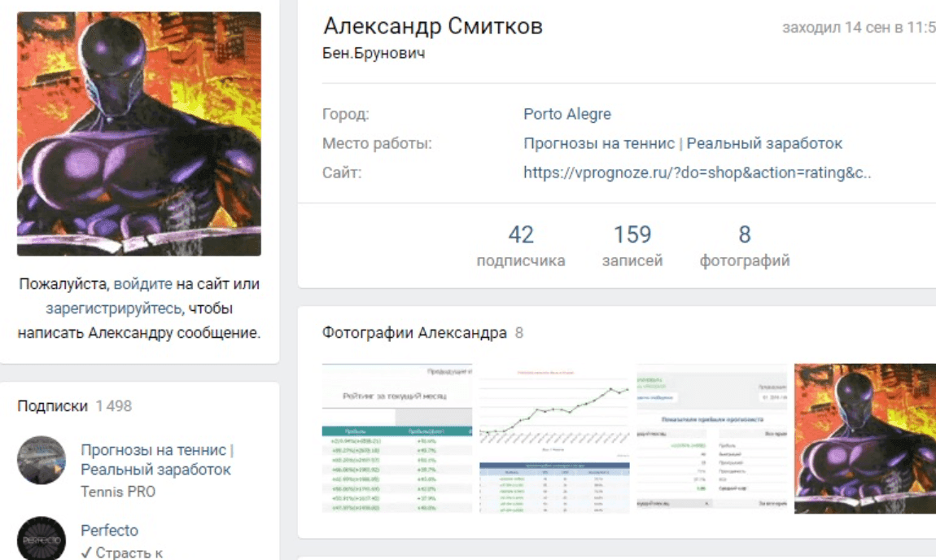Open the Подписки 1 498 header
936x560 pixels.
(75, 406)
